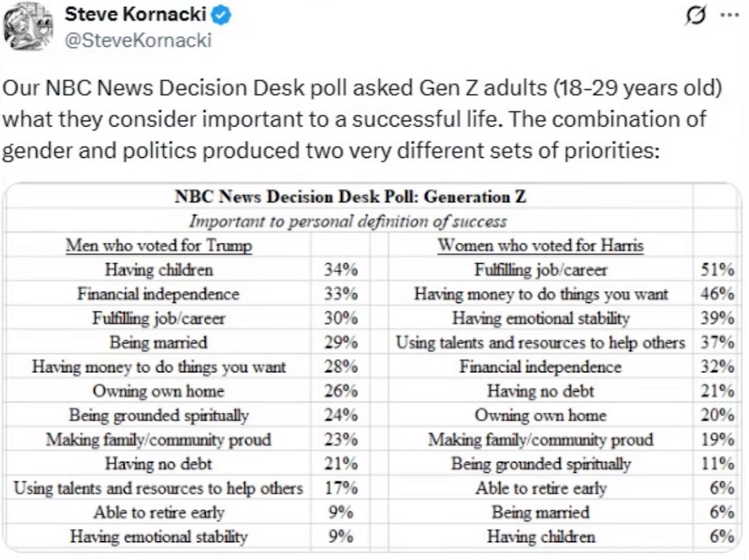Click the table title 'NBC News Decision Desk Poll: Generation Z'

[x=350, y=197]
